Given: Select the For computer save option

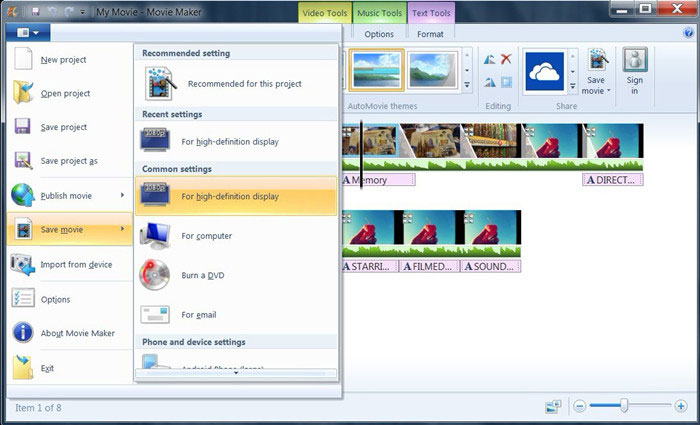Looking at the screenshot, I should [236, 236].
